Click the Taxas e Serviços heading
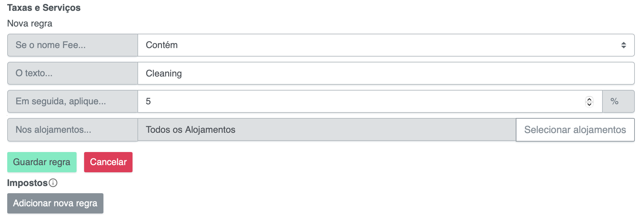 point(44,7)
